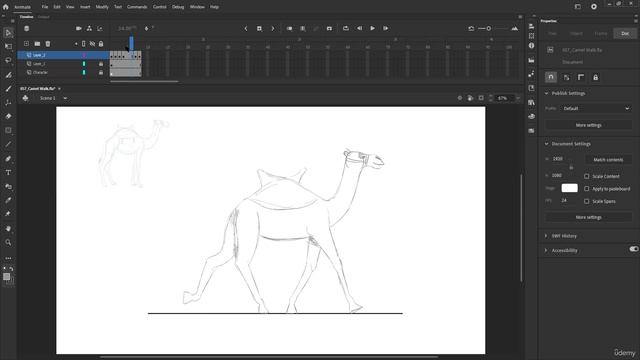The height and width of the screenshot is (360, 640).
Task: Click the Character layer name
Action: pos(40,73)
